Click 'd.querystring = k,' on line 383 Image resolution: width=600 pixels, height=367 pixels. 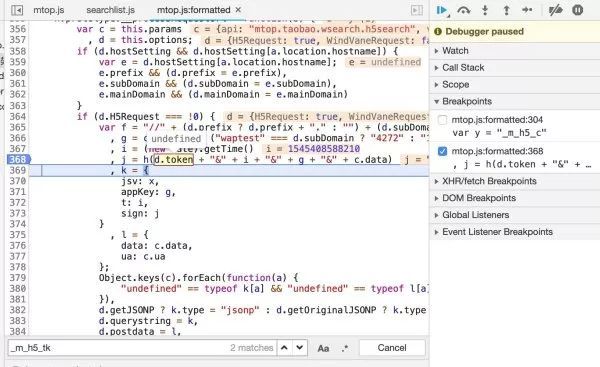pos(148,321)
